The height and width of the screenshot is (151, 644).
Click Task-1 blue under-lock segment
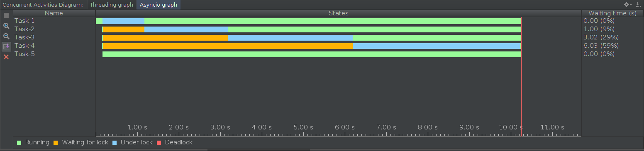(123, 21)
